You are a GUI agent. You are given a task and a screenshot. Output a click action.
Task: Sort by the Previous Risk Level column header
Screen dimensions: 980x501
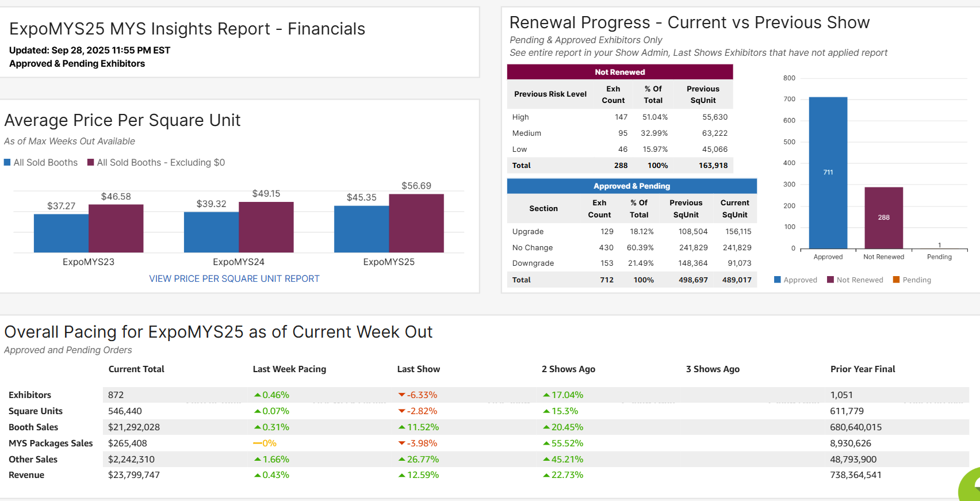click(550, 94)
